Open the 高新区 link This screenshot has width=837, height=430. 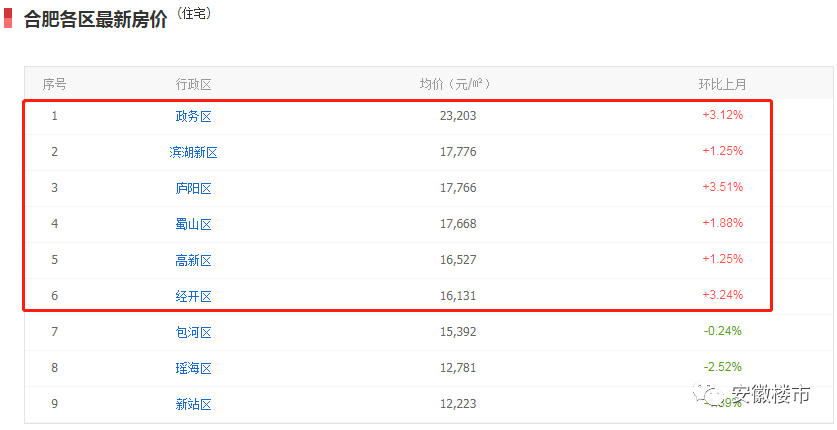point(193,260)
